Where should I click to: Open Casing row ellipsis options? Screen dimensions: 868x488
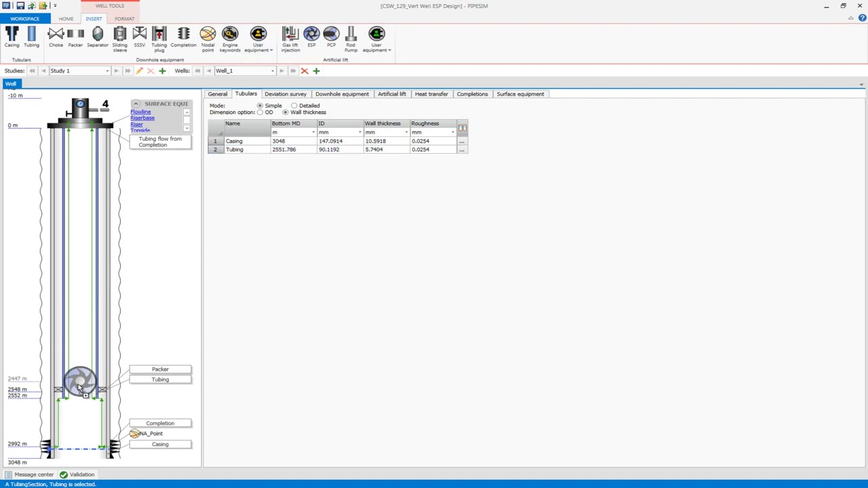tap(462, 141)
